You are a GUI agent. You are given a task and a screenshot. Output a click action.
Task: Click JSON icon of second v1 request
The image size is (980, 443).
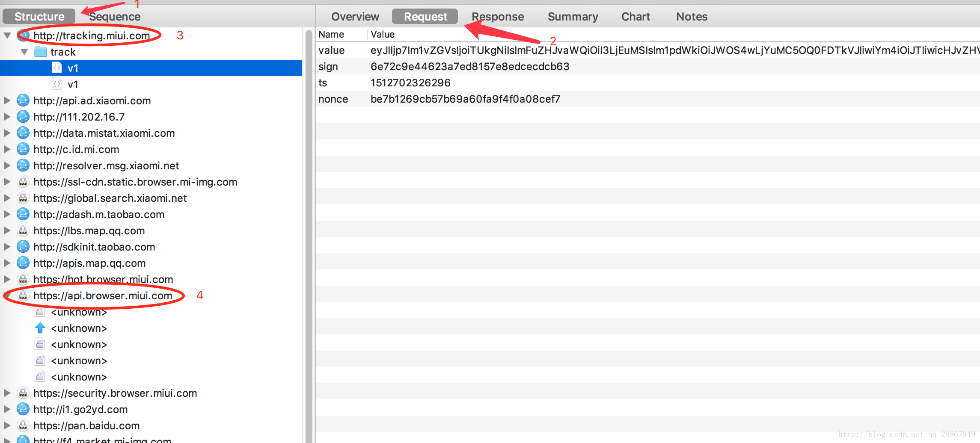(57, 84)
